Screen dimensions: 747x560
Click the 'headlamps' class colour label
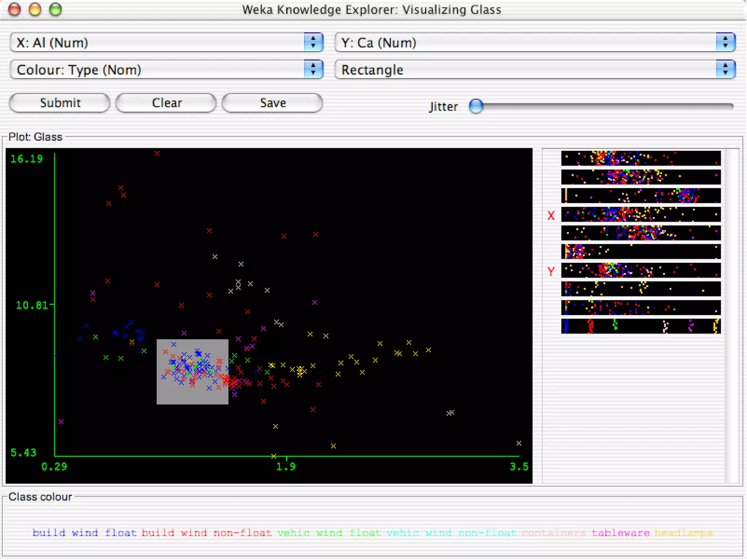click(683, 533)
